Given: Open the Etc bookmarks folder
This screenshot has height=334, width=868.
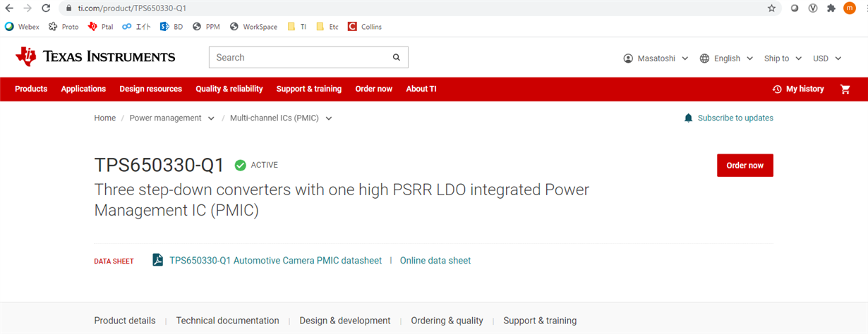Looking at the screenshot, I should (x=327, y=27).
